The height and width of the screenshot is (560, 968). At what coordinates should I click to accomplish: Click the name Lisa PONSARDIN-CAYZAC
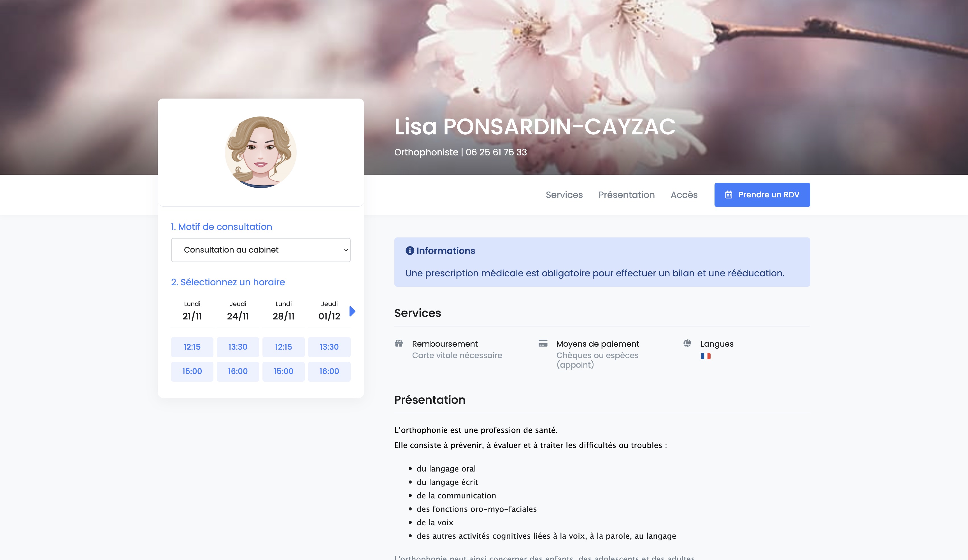(x=535, y=126)
